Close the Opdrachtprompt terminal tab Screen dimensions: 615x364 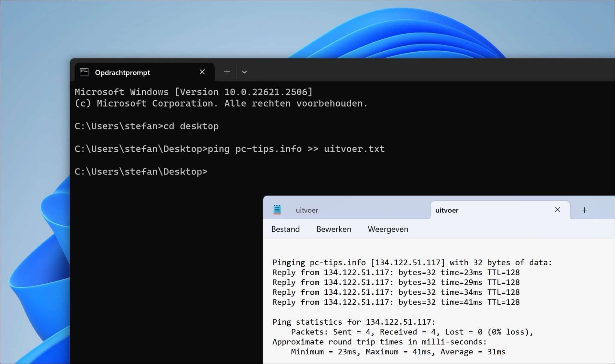coord(202,72)
